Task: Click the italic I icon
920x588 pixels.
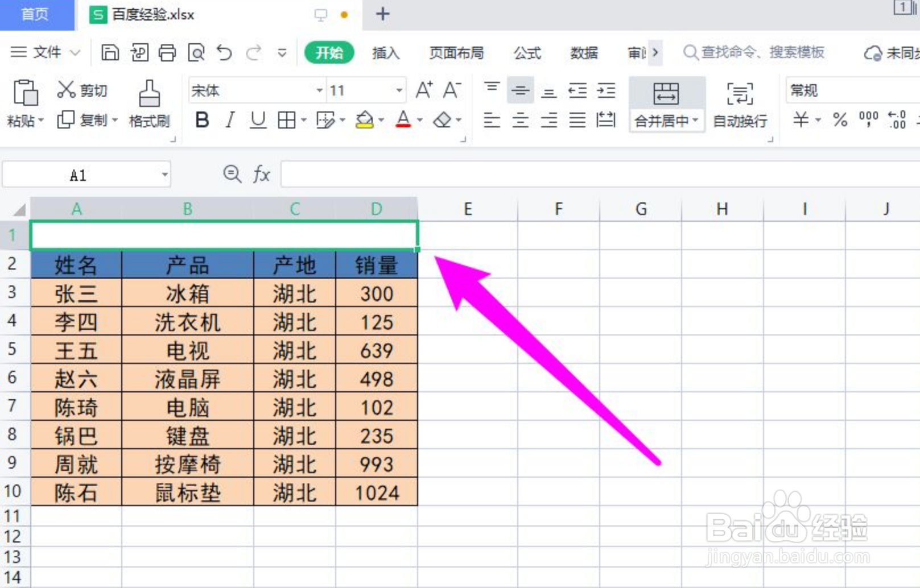Action: click(229, 119)
